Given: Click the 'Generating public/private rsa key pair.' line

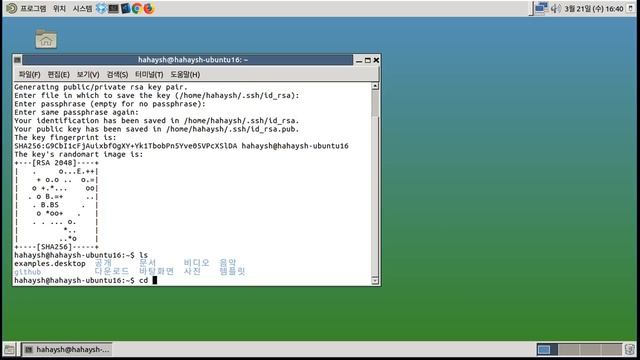Looking at the screenshot, I should pyautogui.click(x=101, y=87).
